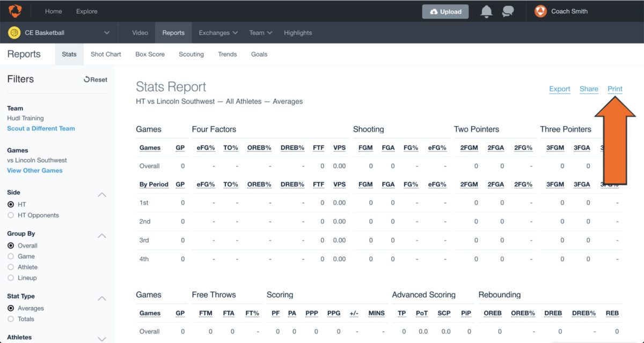Select the HT Opponents radio button
The width and height of the screenshot is (644, 343).
point(11,215)
